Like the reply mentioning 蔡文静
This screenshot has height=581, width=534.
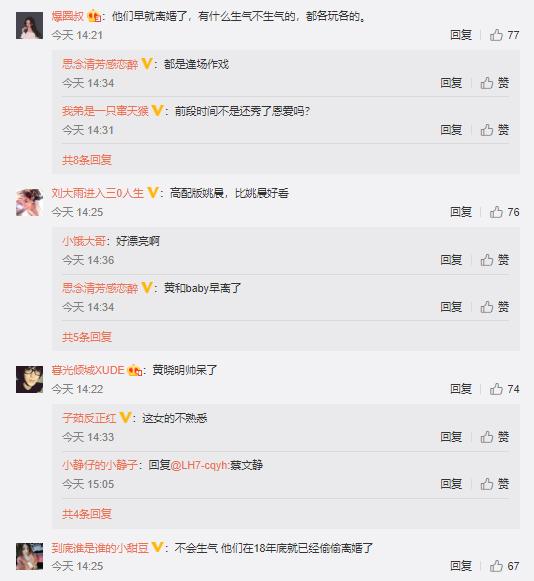tap(495, 484)
